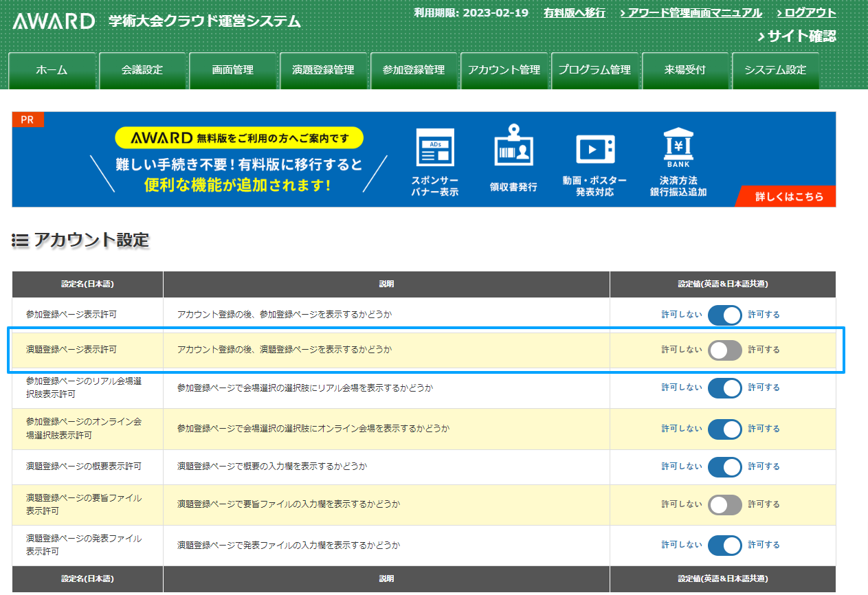868x595 pixels.
Task: Click 学術大会クラウド運営システム title text
Action: (205, 21)
